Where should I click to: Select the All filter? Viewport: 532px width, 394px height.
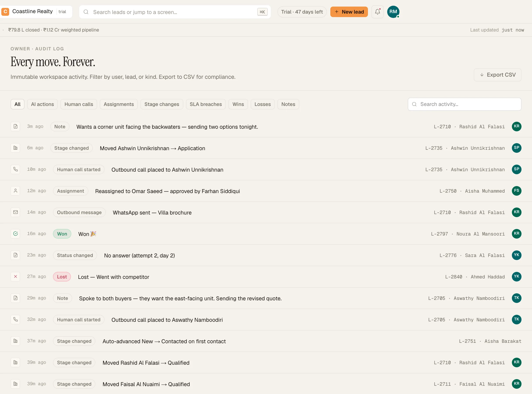click(x=17, y=104)
